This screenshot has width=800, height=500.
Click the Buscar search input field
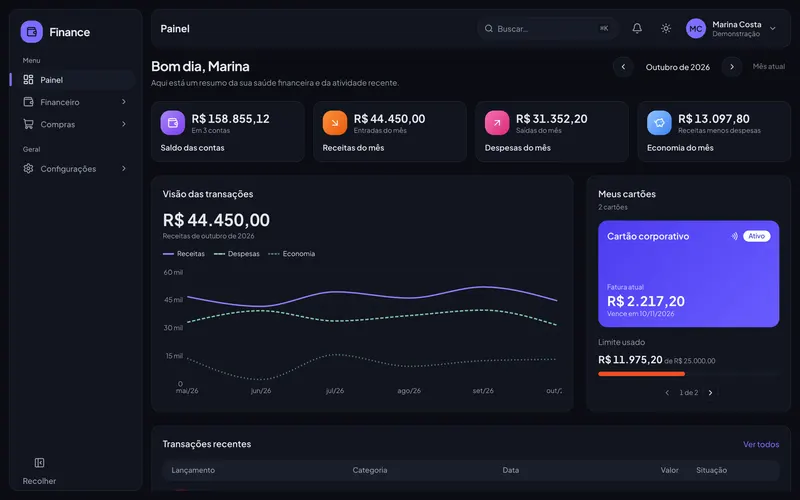click(547, 29)
